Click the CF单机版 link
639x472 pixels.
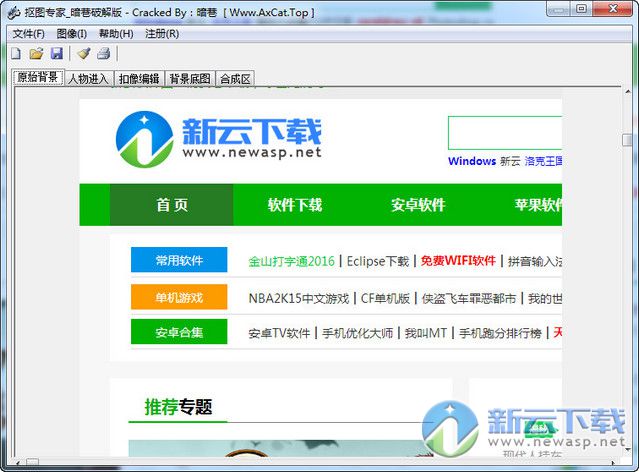tap(385, 298)
